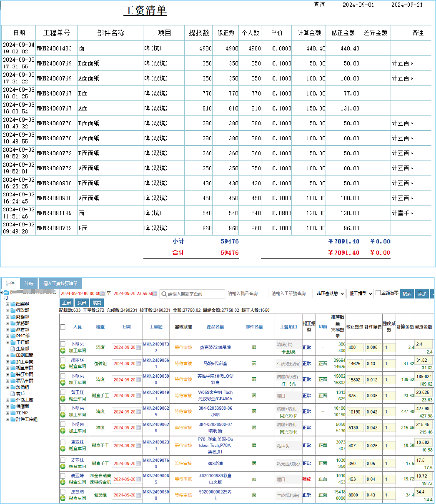Expand the 財務部 tree node
The image size is (436, 504).
click(8, 317)
